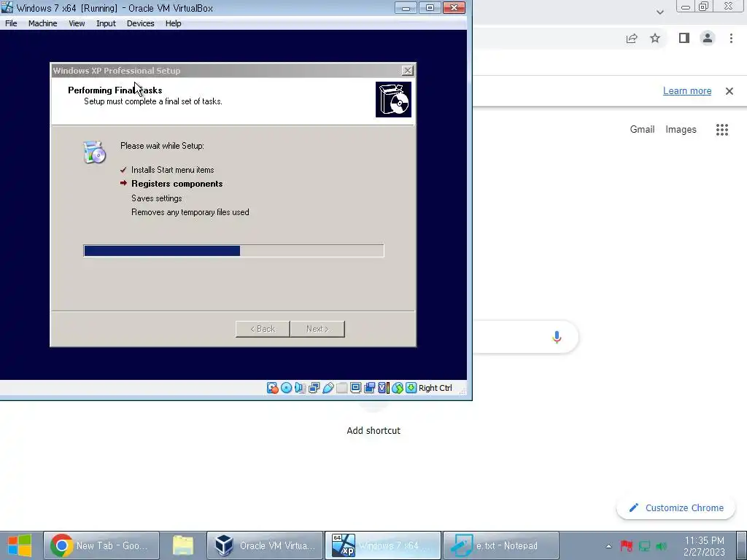Click the VirtualBox window title bar icon
The width and height of the screenshot is (747, 560).
point(7,7)
